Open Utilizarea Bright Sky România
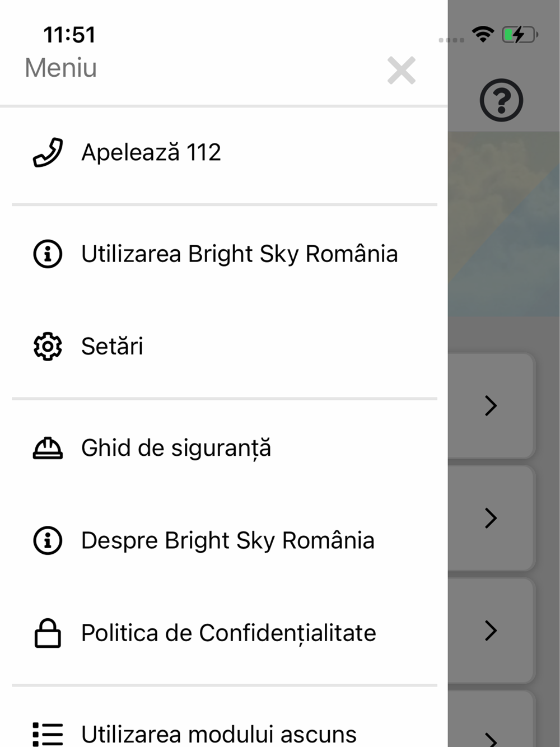Image resolution: width=560 pixels, height=747 pixels. click(239, 254)
